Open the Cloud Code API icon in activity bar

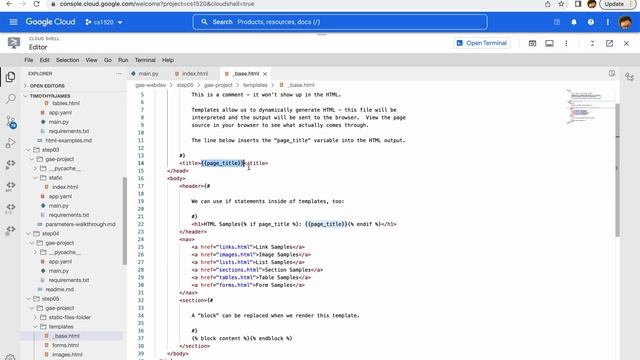point(11,187)
